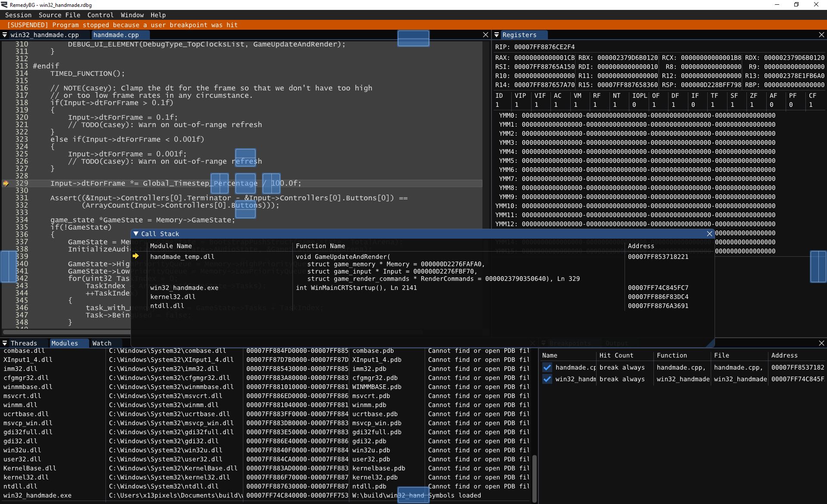This screenshot has height=504, width=827.
Task: Open the Output tab
Action: pos(616,343)
